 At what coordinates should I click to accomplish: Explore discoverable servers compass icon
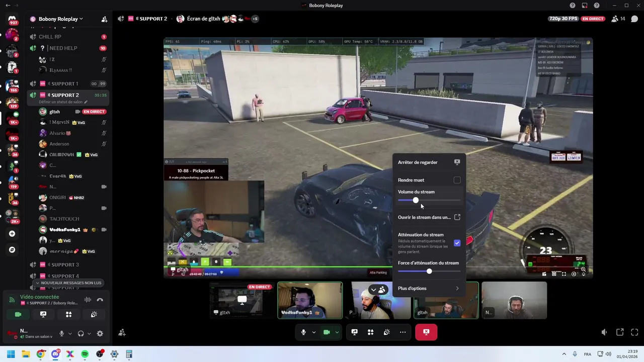click(x=12, y=250)
